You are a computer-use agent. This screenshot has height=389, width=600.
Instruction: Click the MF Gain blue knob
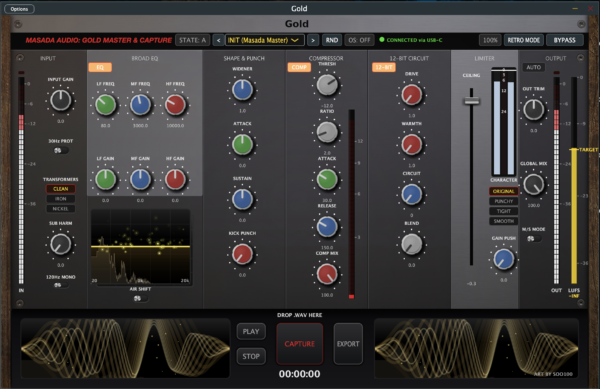coord(140,179)
